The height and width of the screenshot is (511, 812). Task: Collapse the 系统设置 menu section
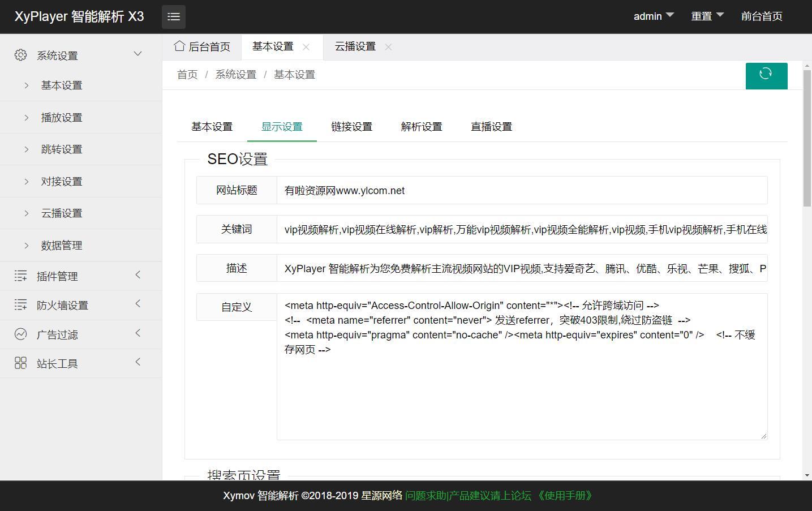click(138, 53)
